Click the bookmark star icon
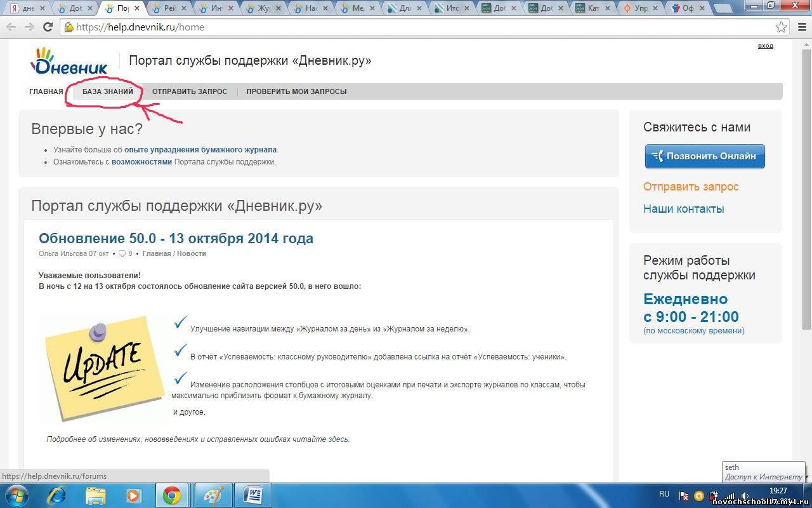 [781, 27]
